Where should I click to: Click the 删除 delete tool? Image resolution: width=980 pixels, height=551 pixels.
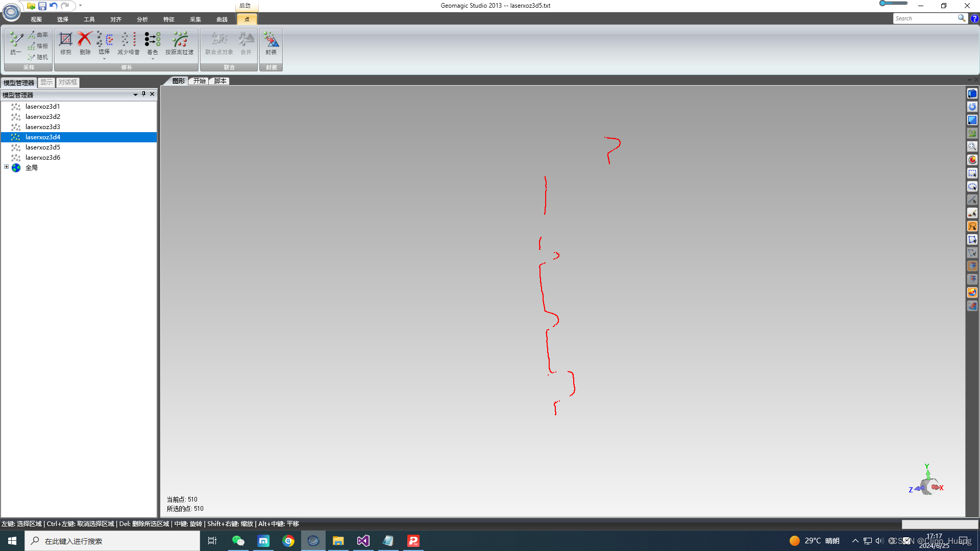85,43
